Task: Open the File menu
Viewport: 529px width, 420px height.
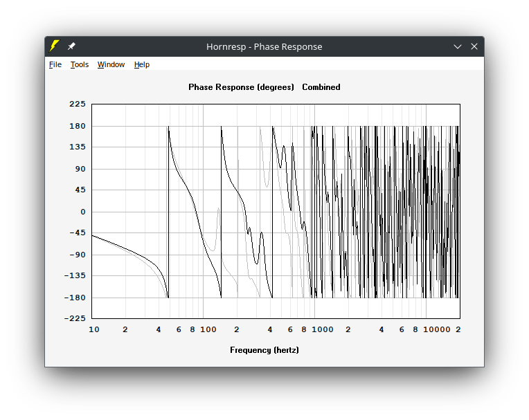Action: [x=55, y=64]
